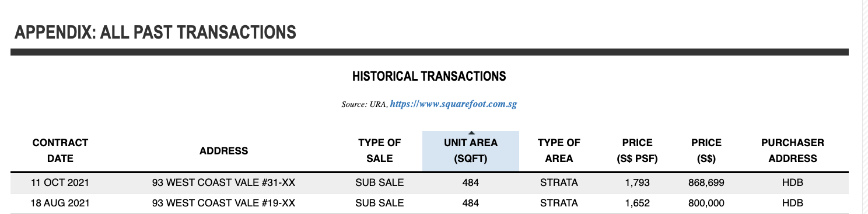
Task: Click the Historical Transactions table title
Action: tap(429, 76)
